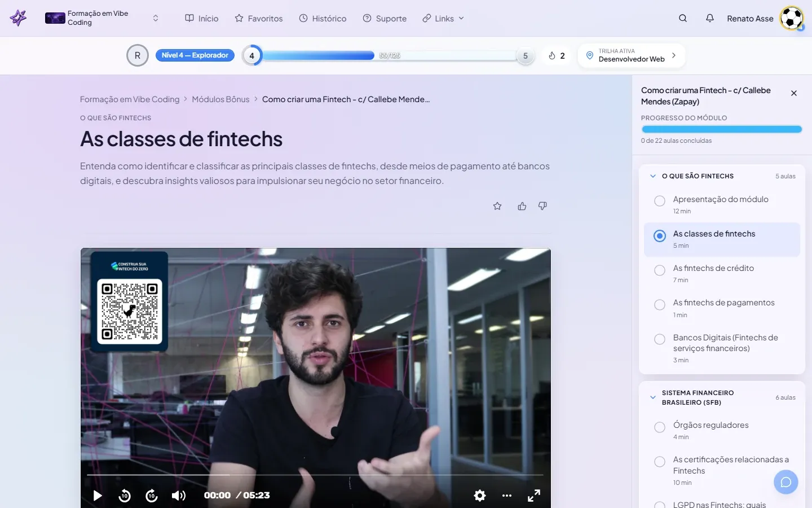Click the Como criar uma Fintech breadcrumb

[346, 99]
